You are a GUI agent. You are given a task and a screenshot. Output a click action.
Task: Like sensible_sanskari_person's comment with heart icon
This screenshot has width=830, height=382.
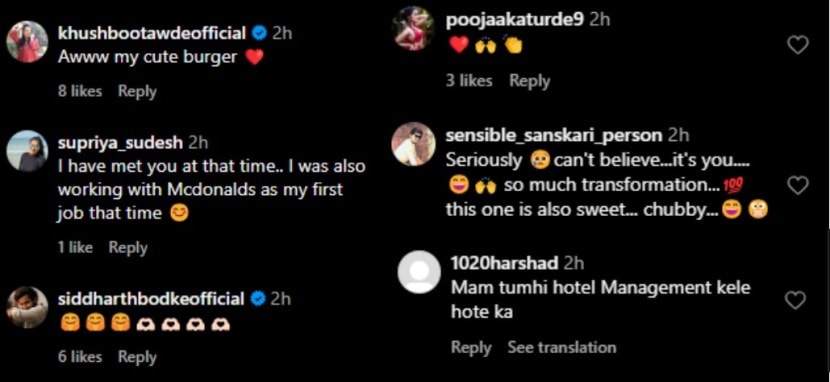pos(798,185)
